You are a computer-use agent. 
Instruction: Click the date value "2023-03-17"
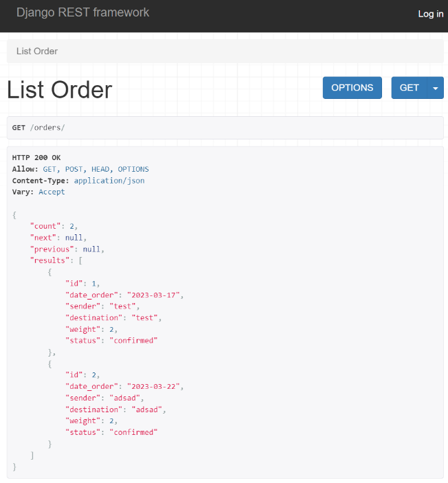tap(155, 295)
